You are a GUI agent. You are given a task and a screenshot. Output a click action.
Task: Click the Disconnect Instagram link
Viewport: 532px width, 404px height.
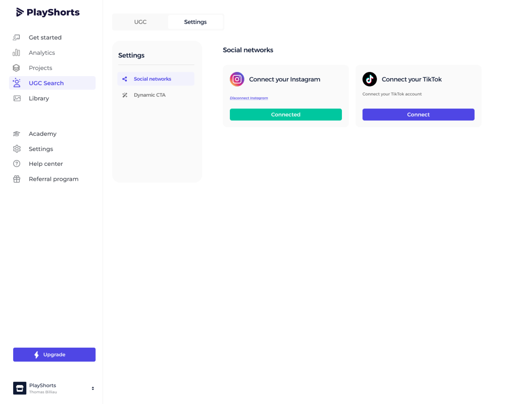[x=249, y=98]
